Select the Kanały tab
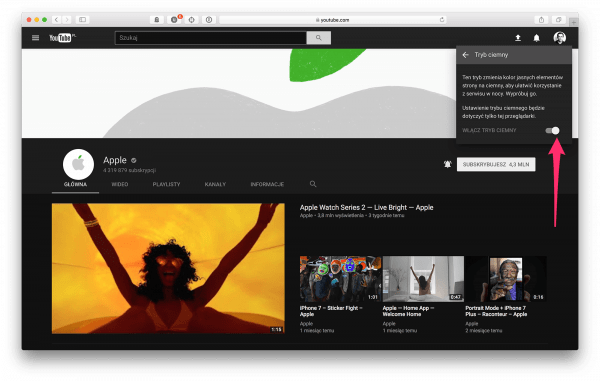Image resolution: width=600 pixels, height=381 pixels. [x=215, y=184]
